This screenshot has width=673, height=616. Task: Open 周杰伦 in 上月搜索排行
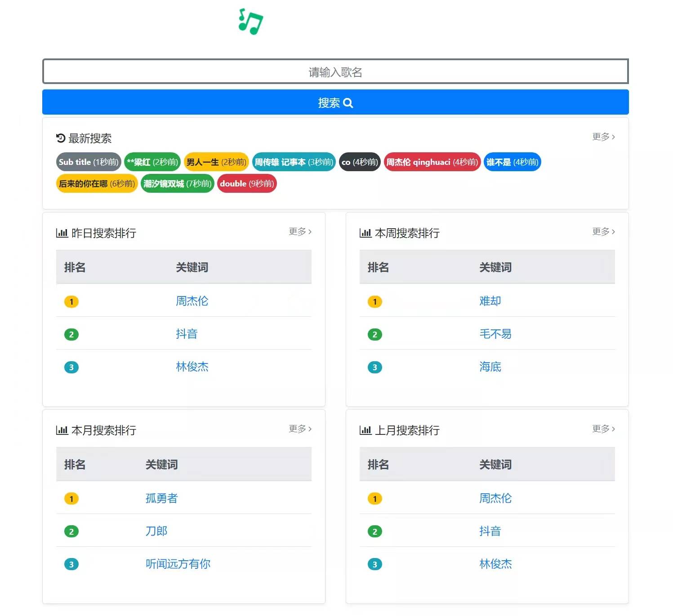pos(495,498)
